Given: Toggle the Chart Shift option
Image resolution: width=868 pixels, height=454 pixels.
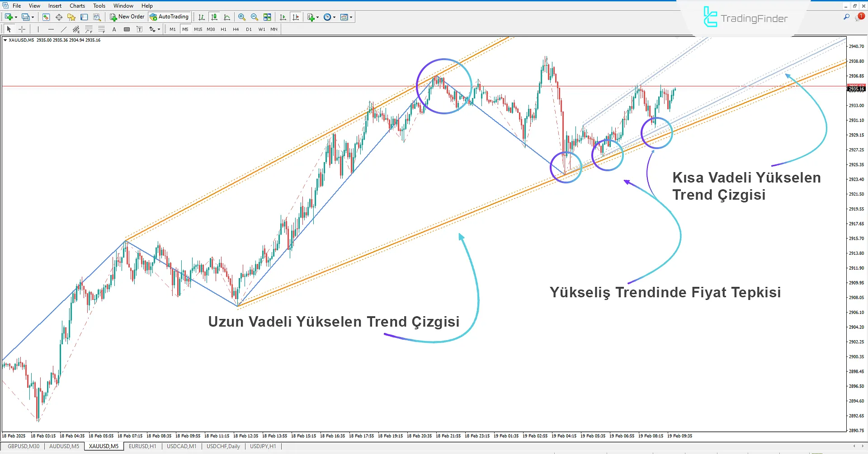Looking at the screenshot, I should tap(296, 17).
